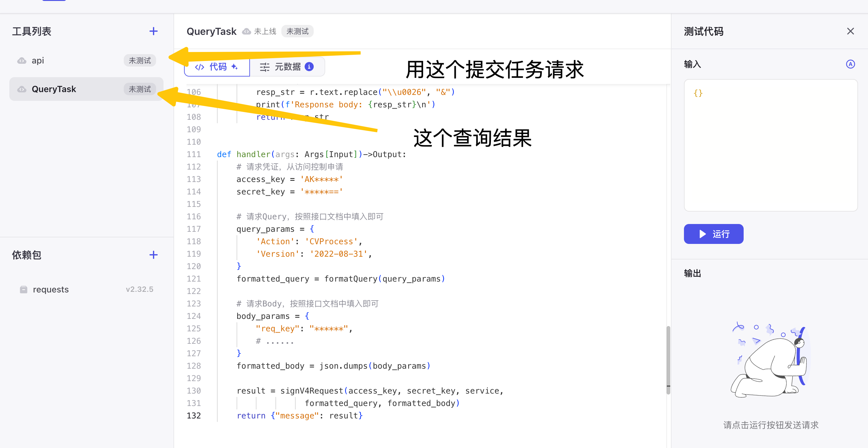Click the plus icon beside 工具列表
This screenshot has width=868, height=448.
[x=153, y=31]
